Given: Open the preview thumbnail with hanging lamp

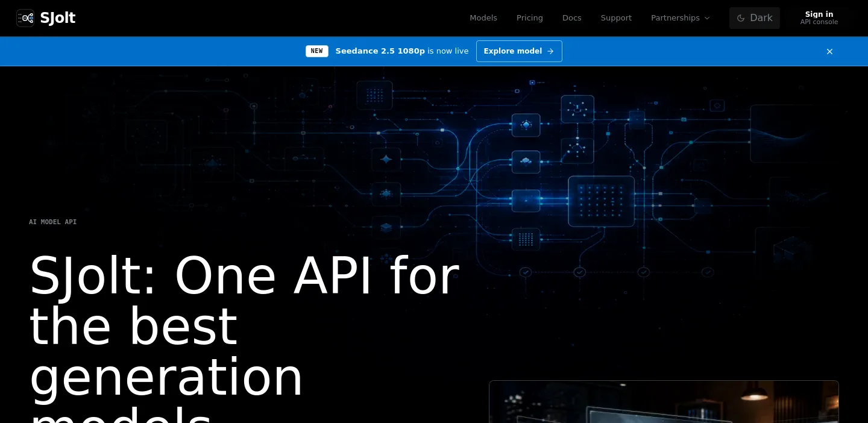Looking at the screenshot, I should 664,402.
